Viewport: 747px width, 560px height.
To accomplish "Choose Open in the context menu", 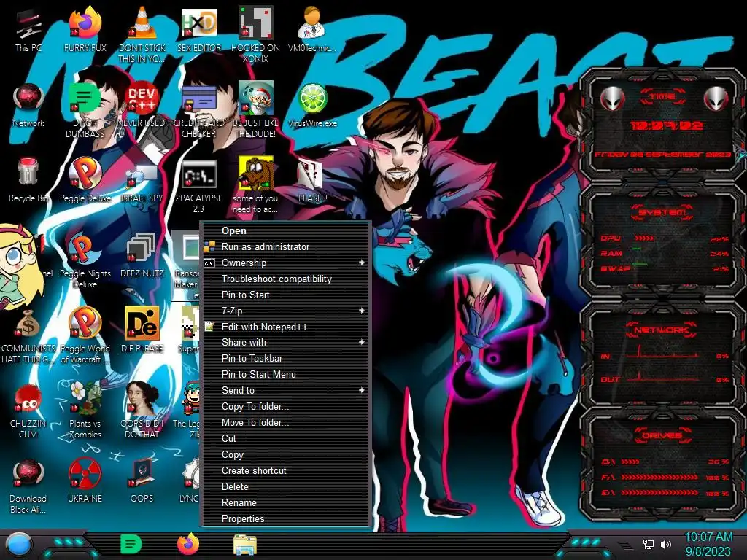I will [285, 231].
